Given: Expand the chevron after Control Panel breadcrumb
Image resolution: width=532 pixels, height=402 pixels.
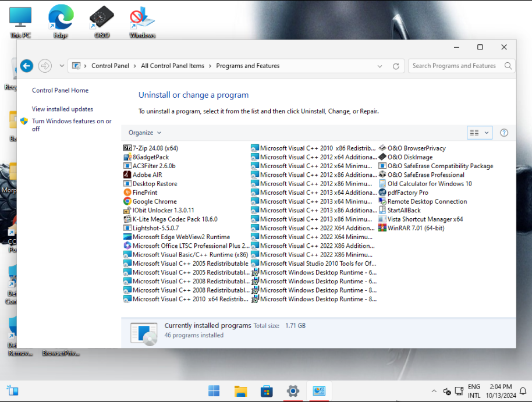Looking at the screenshot, I should pos(134,66).
